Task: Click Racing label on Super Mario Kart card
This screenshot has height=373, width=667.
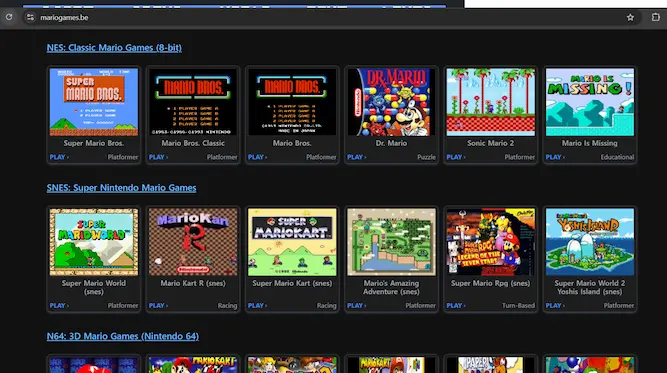Action: (326, 305)
